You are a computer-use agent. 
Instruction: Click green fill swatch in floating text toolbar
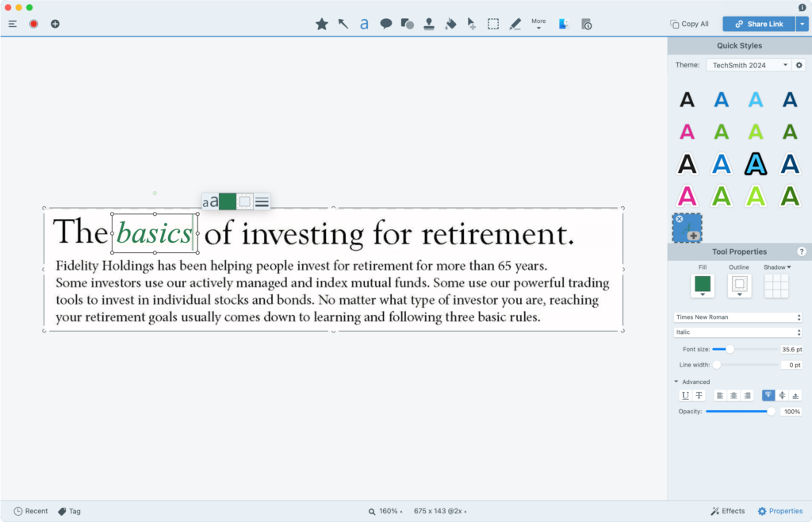pyautogui.click(x=228, y=202)
